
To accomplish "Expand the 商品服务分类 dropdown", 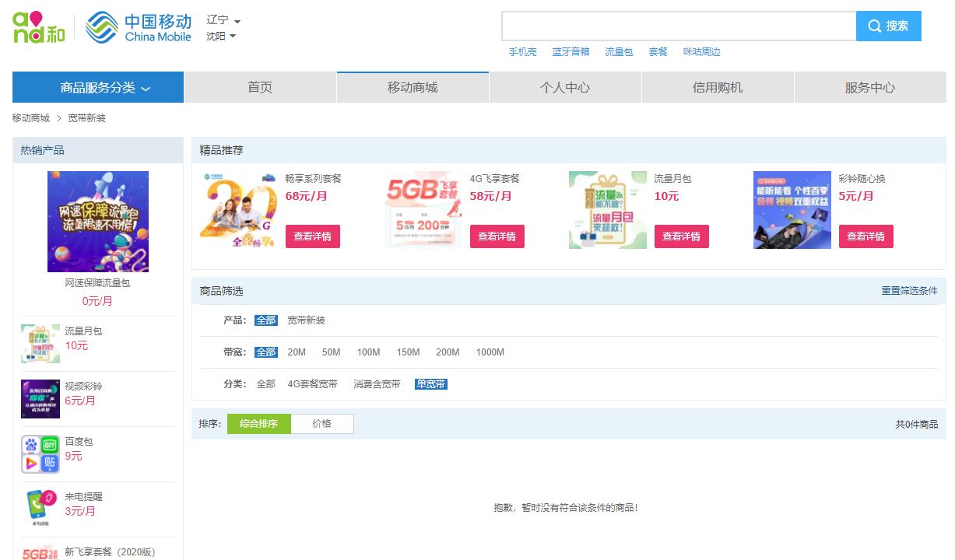I will tap(97, 87).
